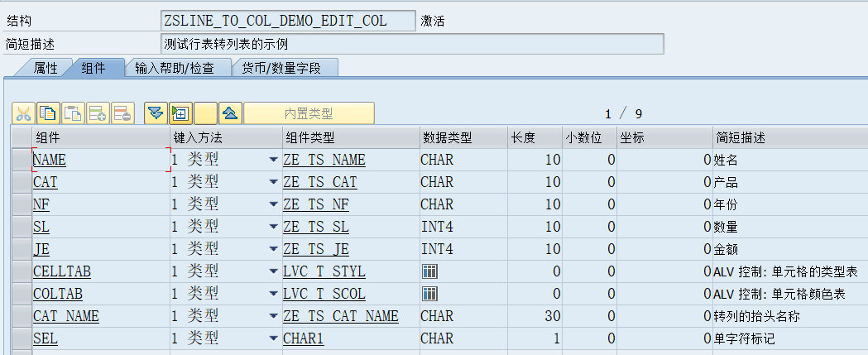The image size is (868, 355).
Task: Click the Collapse All Includes icon
Action: (x=230, y=113)
